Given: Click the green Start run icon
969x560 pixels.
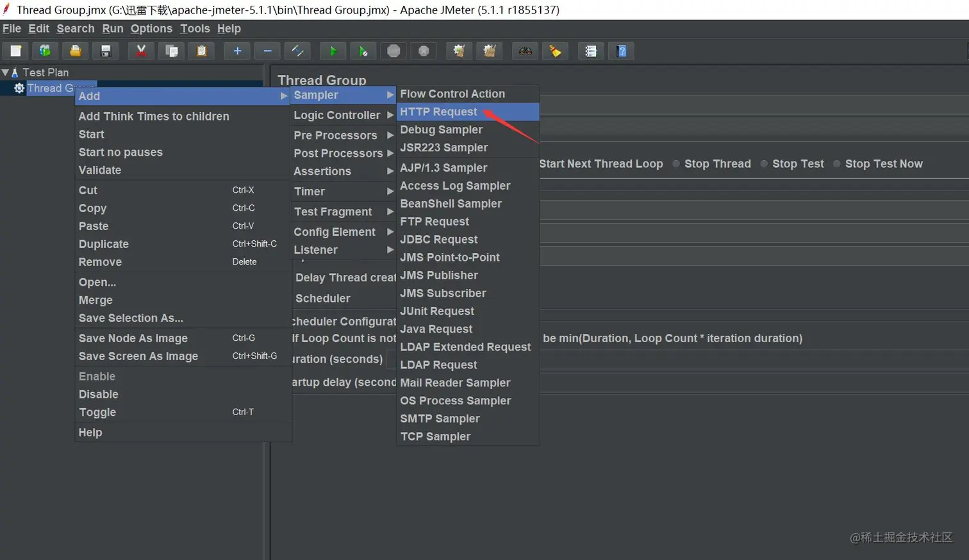Looking at the screenshot, I should pyautogui.click(x=333, y=51).
